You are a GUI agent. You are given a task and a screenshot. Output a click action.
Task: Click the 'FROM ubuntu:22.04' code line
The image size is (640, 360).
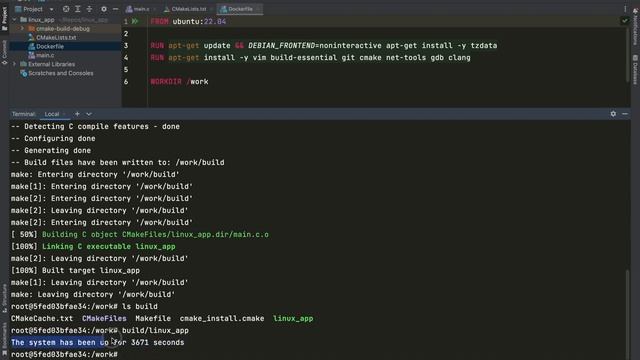pyautogui.click(x=188, y=21)
